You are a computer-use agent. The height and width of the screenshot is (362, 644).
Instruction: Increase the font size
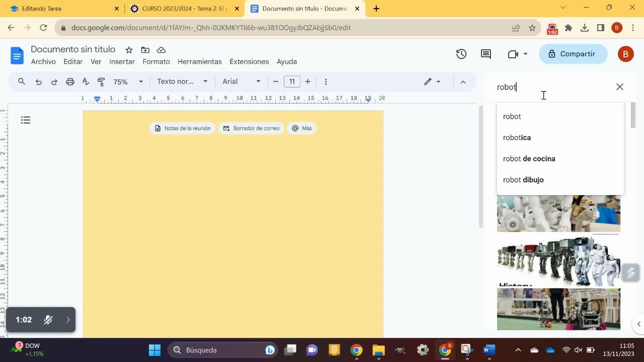tap(307, 81)
